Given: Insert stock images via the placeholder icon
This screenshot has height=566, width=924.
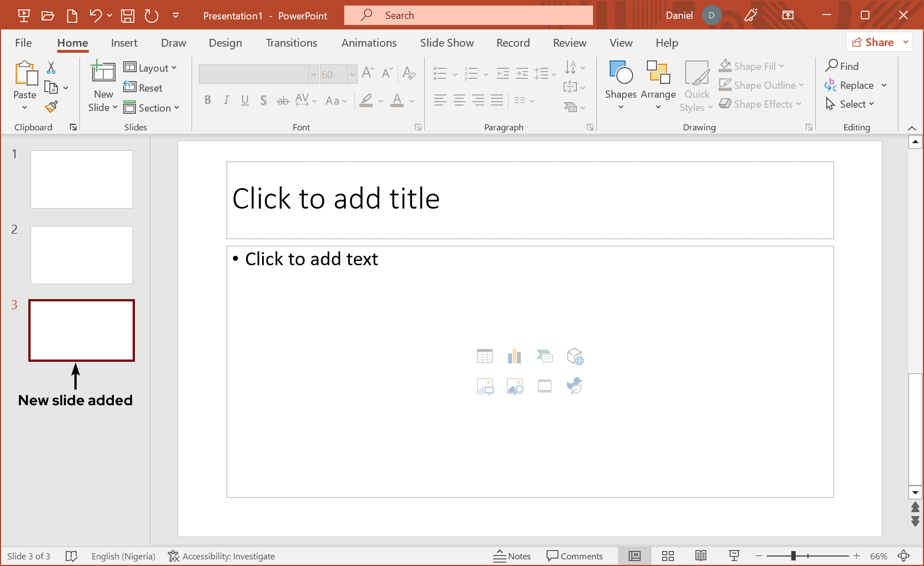Looking at the screenshot, I should 515,386.
